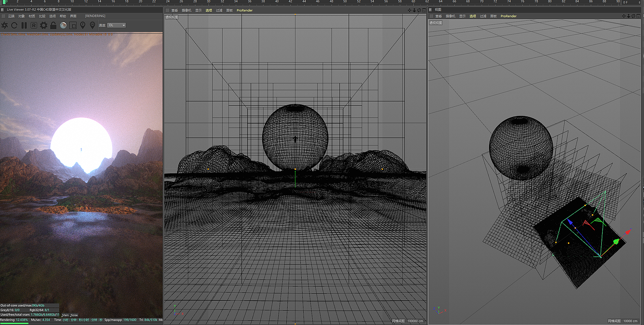Open the 云端 menu in Live Viewer
Screen dimensions: 644x325
(11, 16)
